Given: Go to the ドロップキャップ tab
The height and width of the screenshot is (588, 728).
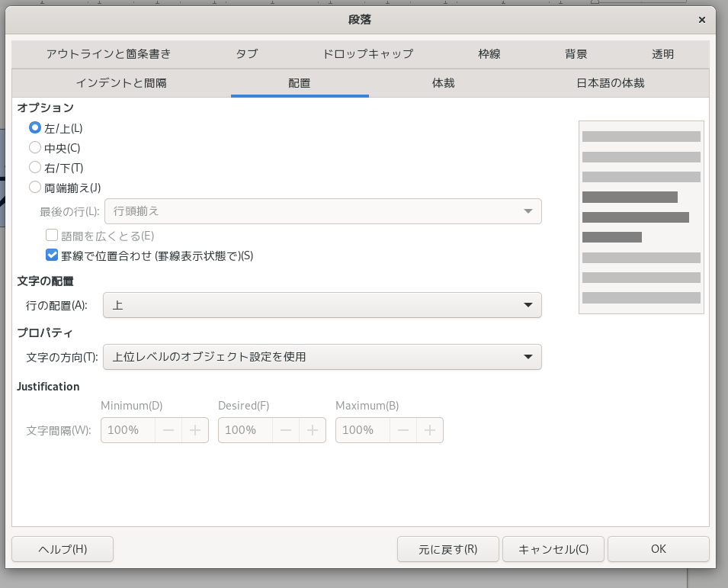Looking at the screenshot, I should (x=367, y=53).
